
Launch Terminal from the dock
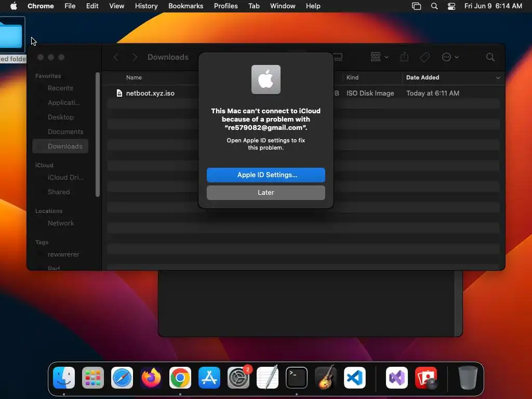coord(297,378)
